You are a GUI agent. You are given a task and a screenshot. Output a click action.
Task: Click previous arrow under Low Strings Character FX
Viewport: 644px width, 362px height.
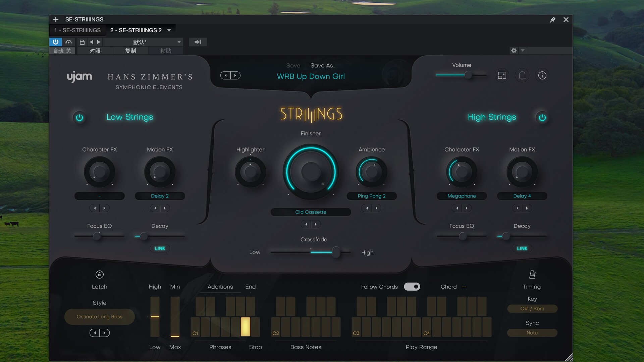[95, 208]
